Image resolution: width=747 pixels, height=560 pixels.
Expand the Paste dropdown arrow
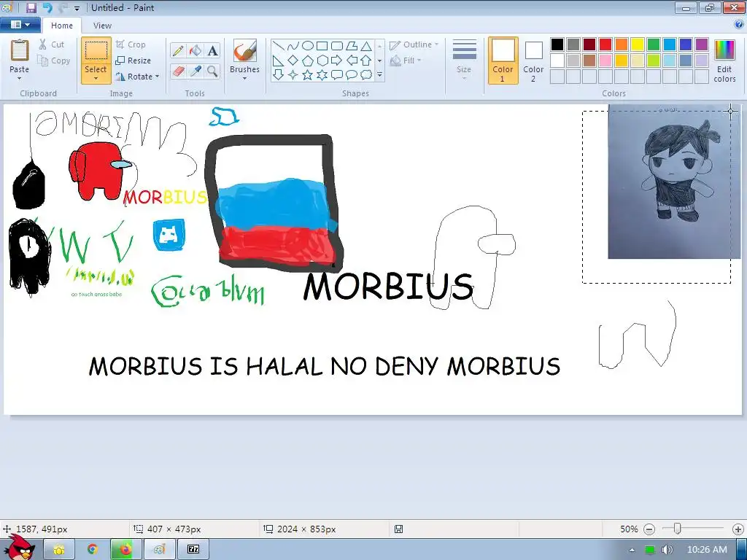point(19,79)
